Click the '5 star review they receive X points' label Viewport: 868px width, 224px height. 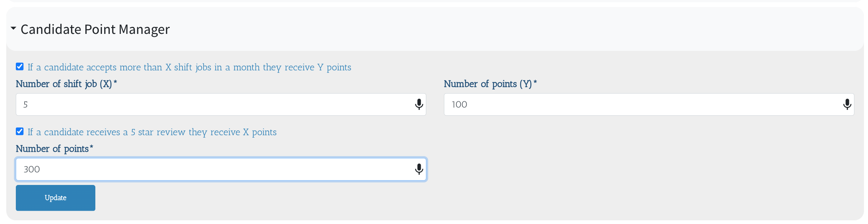[152, 132]
